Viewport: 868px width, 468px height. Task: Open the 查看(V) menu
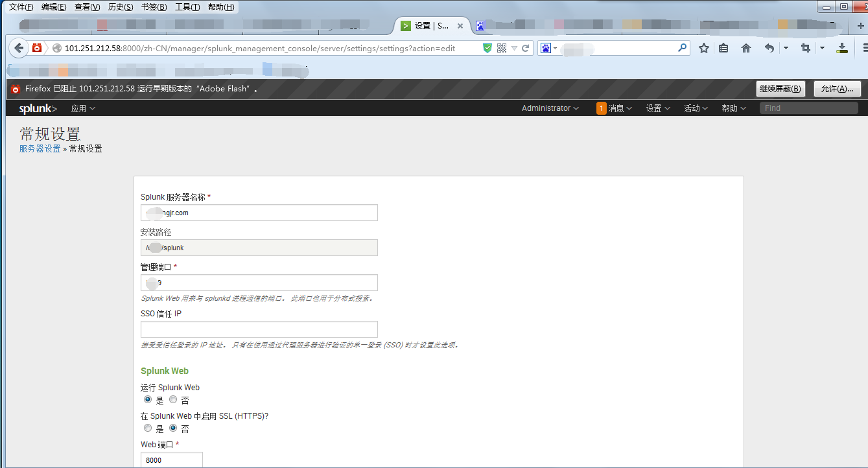88,7
